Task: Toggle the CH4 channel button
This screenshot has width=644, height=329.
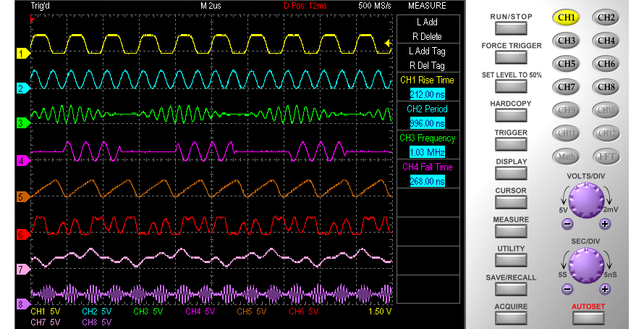Action: tap(606, 41)
